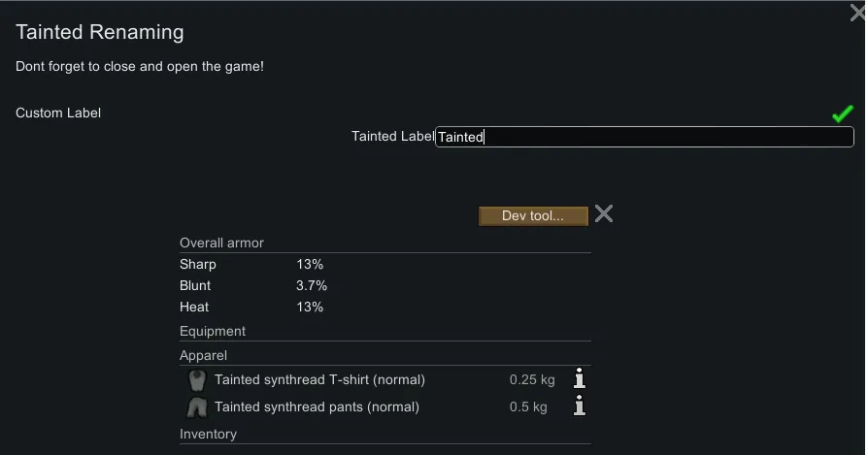Click the Equipment section header
The height and width of the screenshot is (455, 868).
(213, 331)
